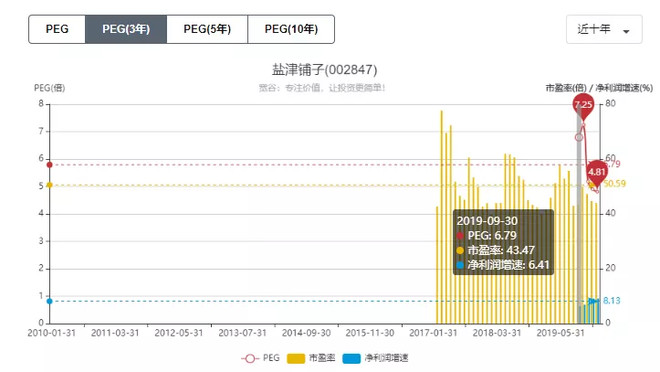The height and width of the screenshot is (372, 660).
Task: Toggle the 市盈率 legend entry
Action: click(311, 358)
